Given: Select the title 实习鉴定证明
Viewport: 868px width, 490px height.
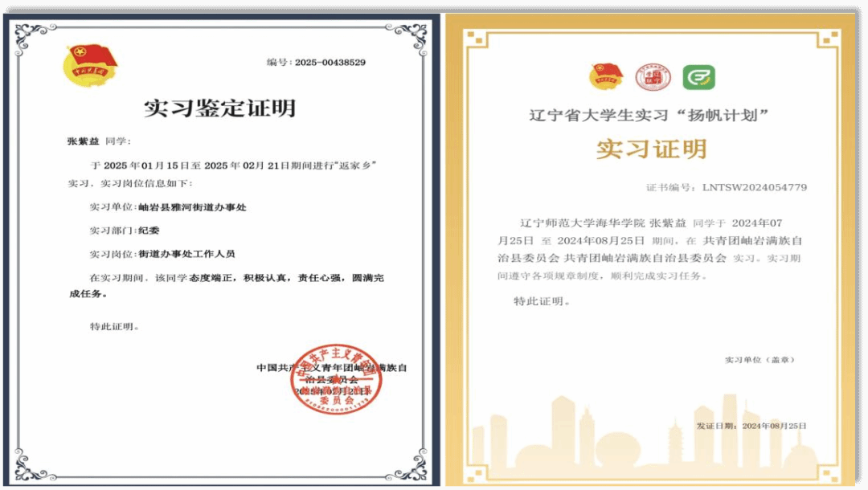Looking at the screenshot, I should pyautogui.click(x=219, y=108).
